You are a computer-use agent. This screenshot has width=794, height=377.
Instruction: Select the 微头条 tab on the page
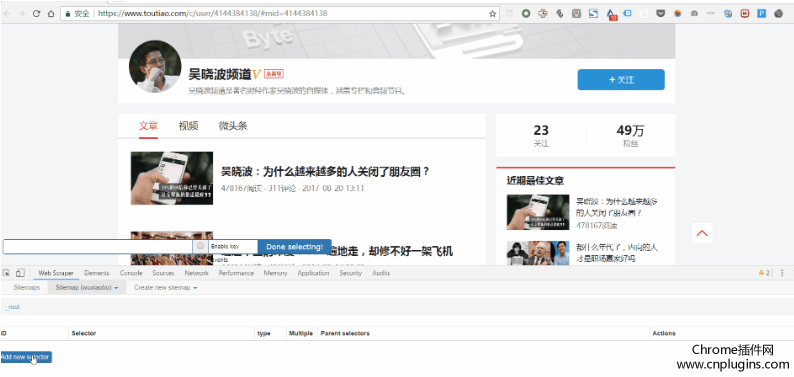[x=233, y=126]
